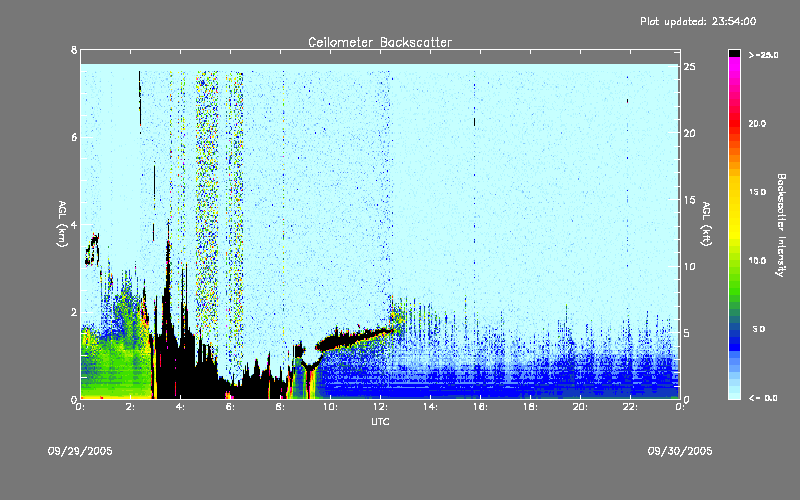The image size is (800, 500).
Task: Click the '20:' UTC time tick label
Action: [x=580, y=407]
